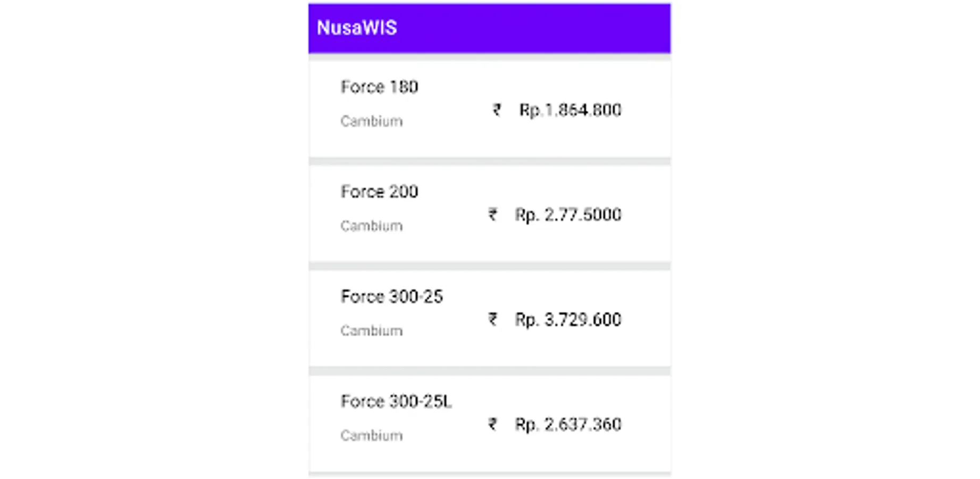Select the Rp. 2.637.360 price text
The height and width of the screenshot is (479, 980).
(x=568, y=425)
